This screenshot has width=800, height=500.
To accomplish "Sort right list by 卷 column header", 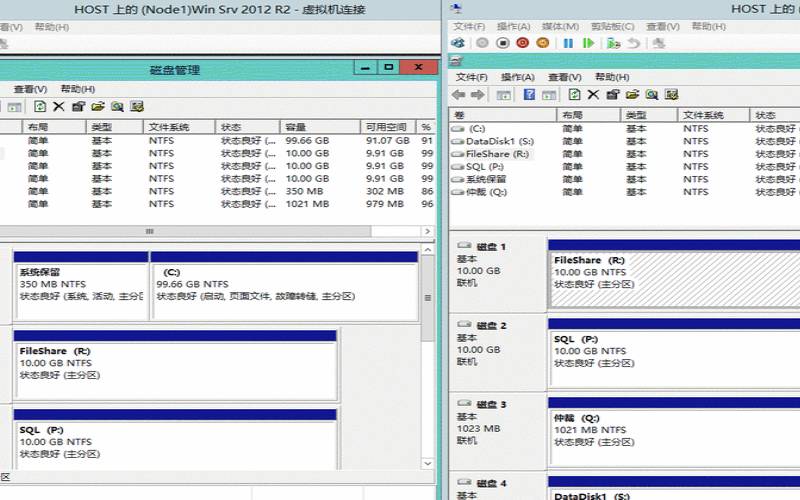I will (x=503, y=115).
